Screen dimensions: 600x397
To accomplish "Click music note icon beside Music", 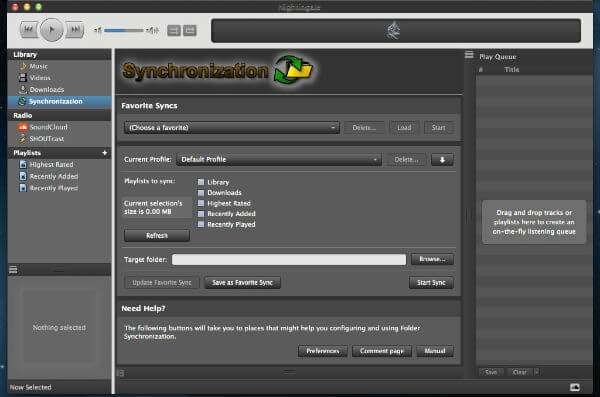I will point(23,66).
